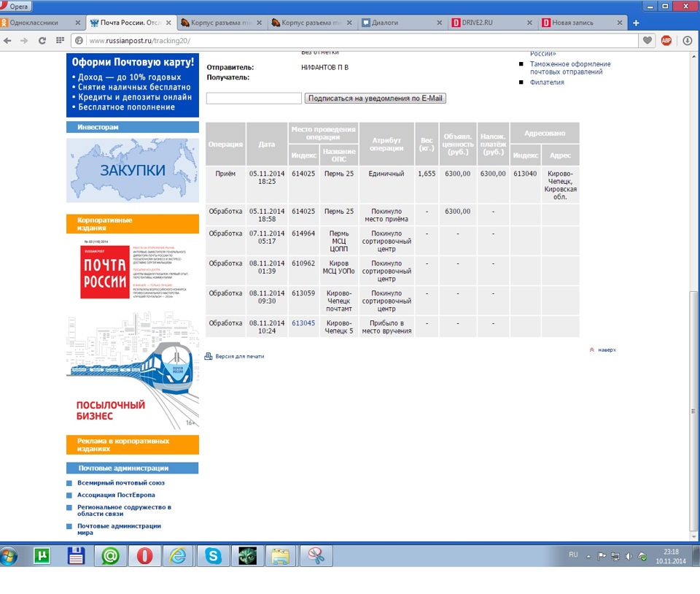
Task: Click the RU language indicator
Action: (573, 555)
